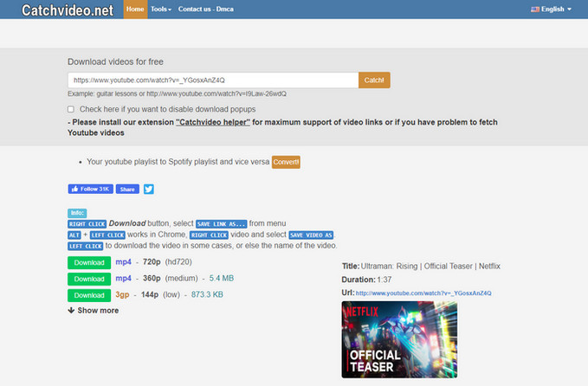
Task: Click the Download videos for free heading
Action: coord(115,61)
